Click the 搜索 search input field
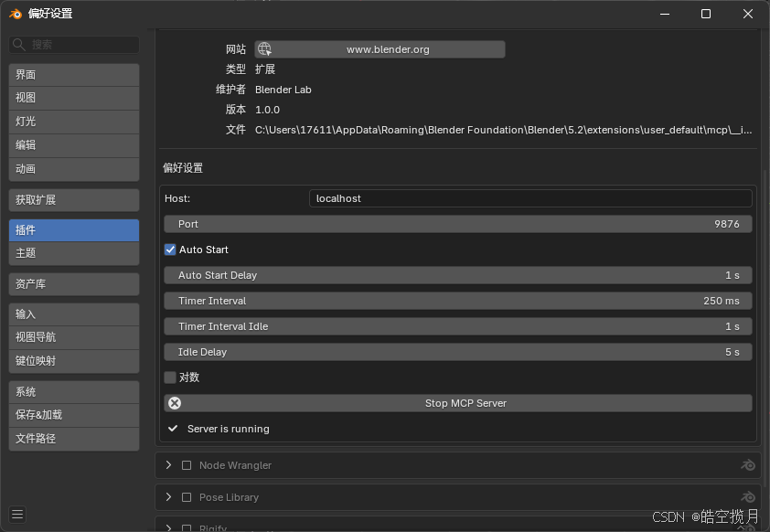Viewport: 770px width, 532px height. (x=74, y=45)
